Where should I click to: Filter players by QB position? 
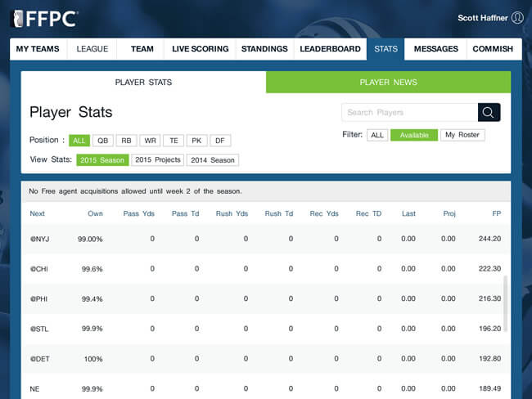tap(103, 141)
